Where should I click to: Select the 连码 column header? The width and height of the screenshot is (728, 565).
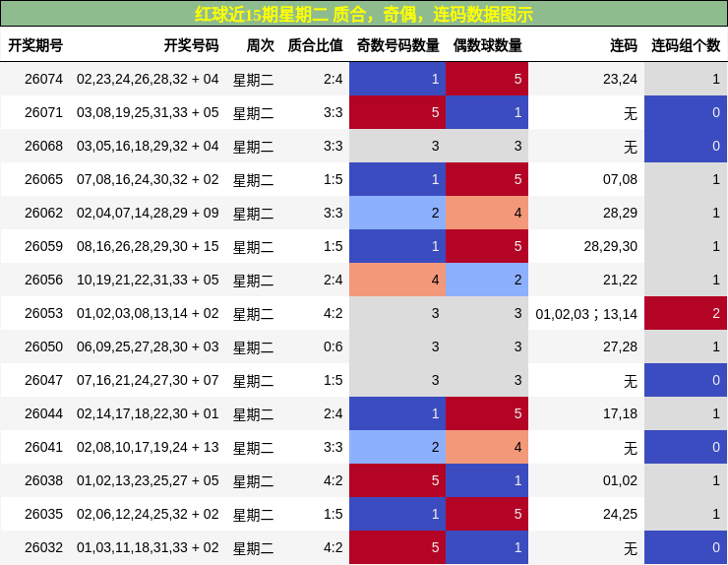(x=624, y=45)
